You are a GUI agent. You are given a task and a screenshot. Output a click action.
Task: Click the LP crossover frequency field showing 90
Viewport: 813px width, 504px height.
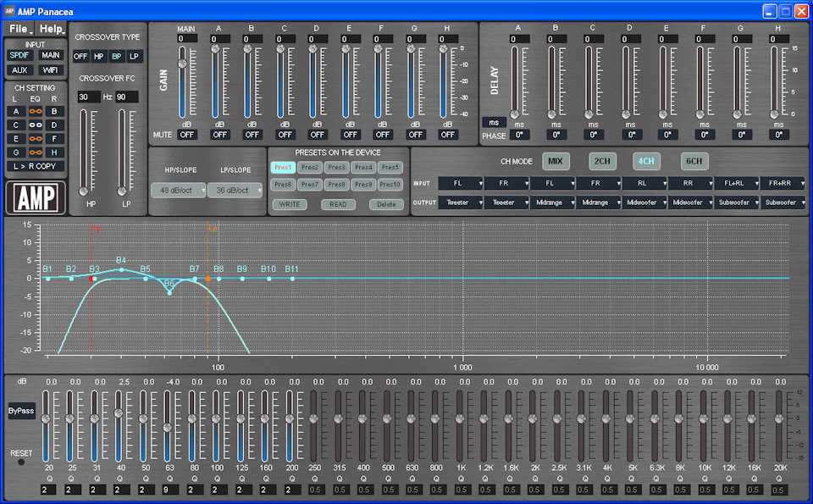(x=126, y=97)
